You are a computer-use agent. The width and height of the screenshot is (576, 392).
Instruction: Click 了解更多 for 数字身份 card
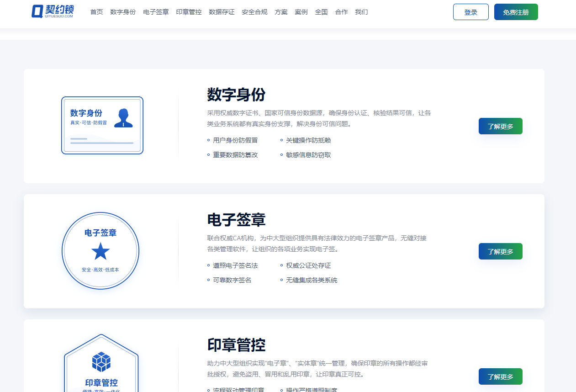coord(500,126)
